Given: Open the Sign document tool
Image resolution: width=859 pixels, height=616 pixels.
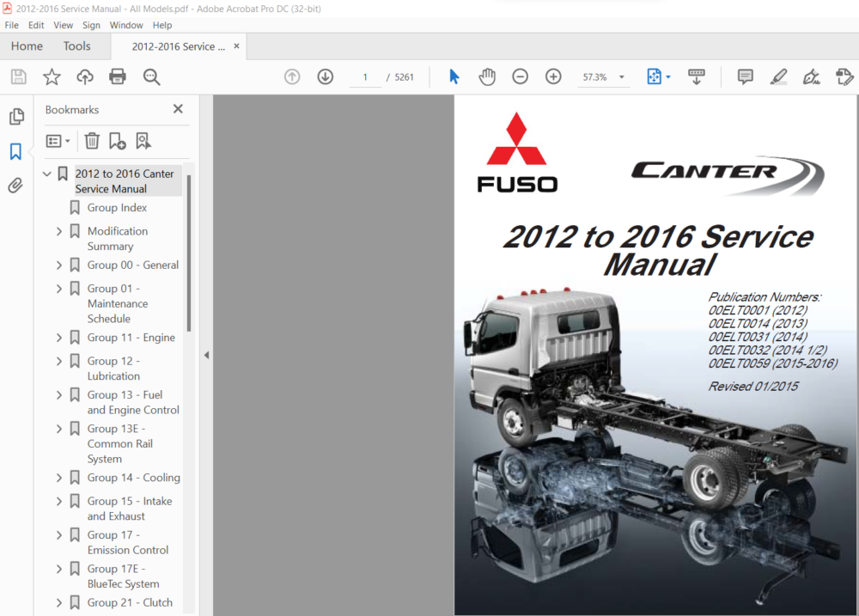Looking at the screenshot, I should [x=812, y=76].
